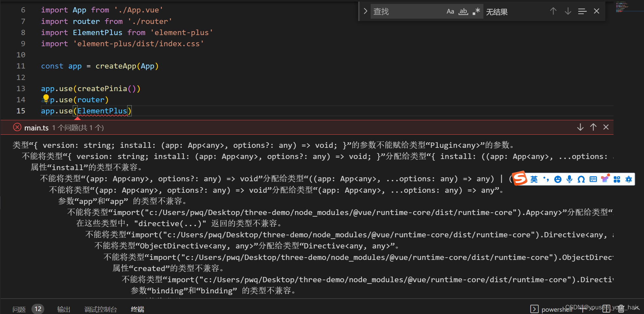Close the main.ts problems panel
Image resolution: width=644 pixels, height=314 pixels.
(x=606, y=127)
